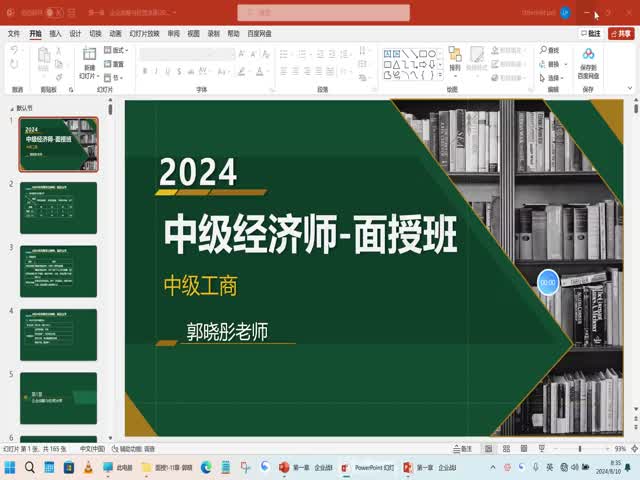Viewport: 640px width, 480px height.
Task: Toggle strikethrough formatting
Action: tap(191, 71)
